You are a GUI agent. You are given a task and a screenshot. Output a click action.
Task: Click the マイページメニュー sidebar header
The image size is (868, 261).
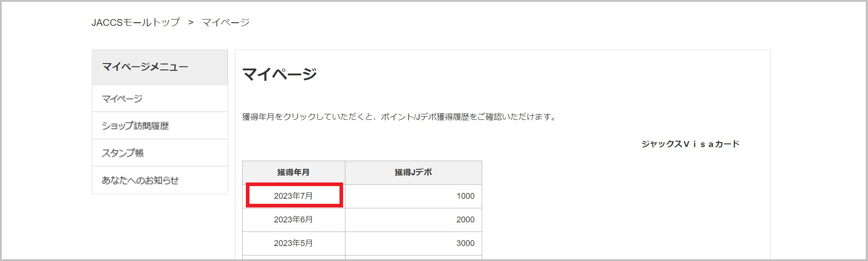pyautogui.click(x=160, y=67)
